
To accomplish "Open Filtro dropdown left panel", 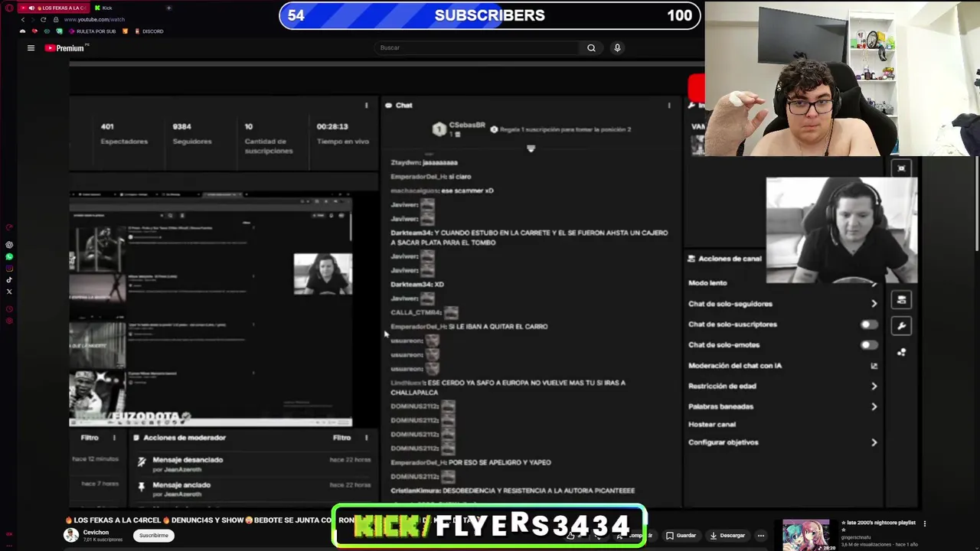I will click(x=90, y=438).
